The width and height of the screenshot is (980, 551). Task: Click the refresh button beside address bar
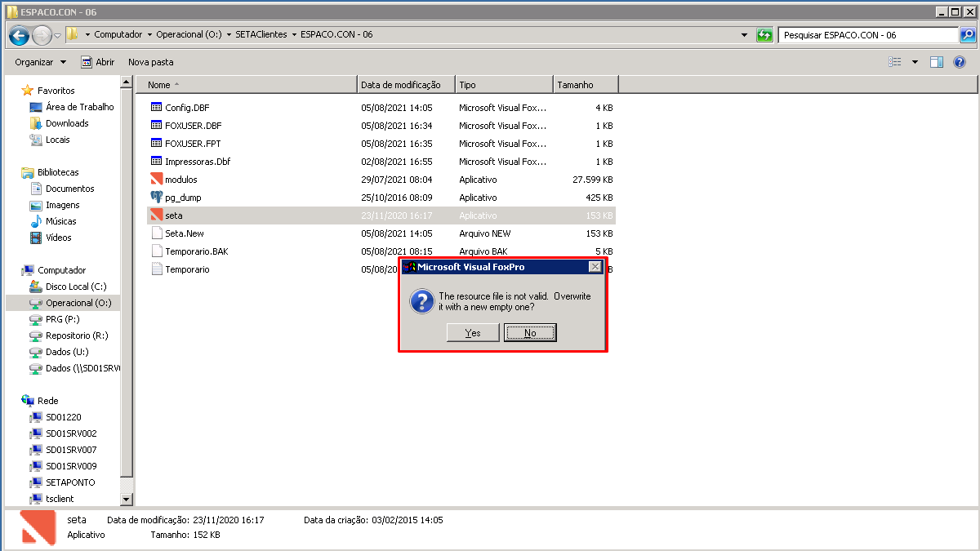click(x=764, y=35)
